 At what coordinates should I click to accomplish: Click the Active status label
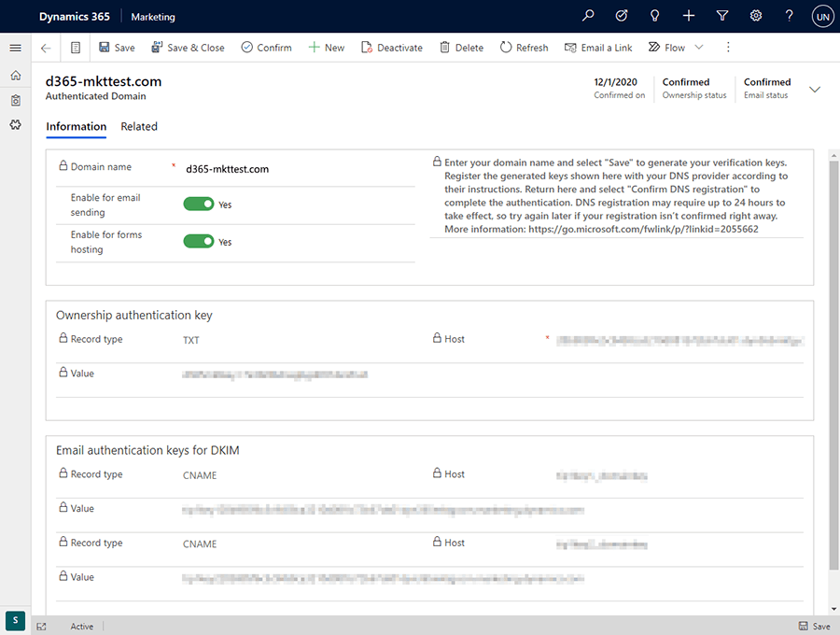pyautogui.click(x=82, y=626)
